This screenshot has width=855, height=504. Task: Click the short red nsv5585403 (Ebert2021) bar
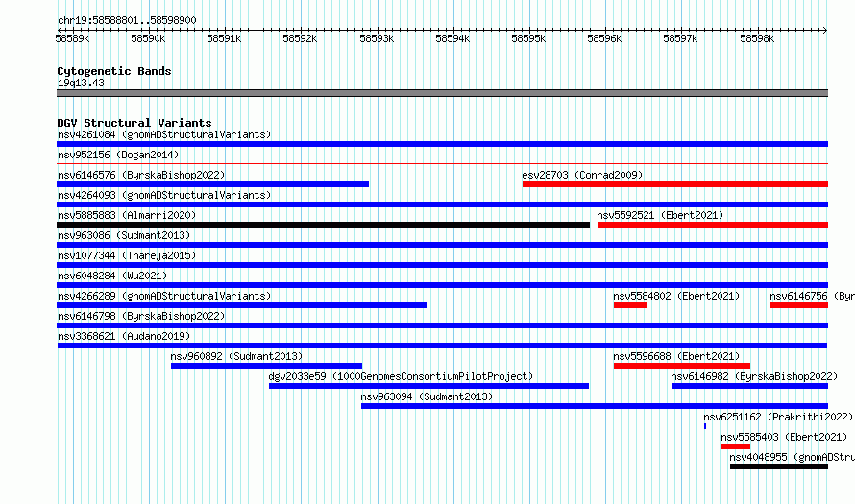click(x=736, y=446)
